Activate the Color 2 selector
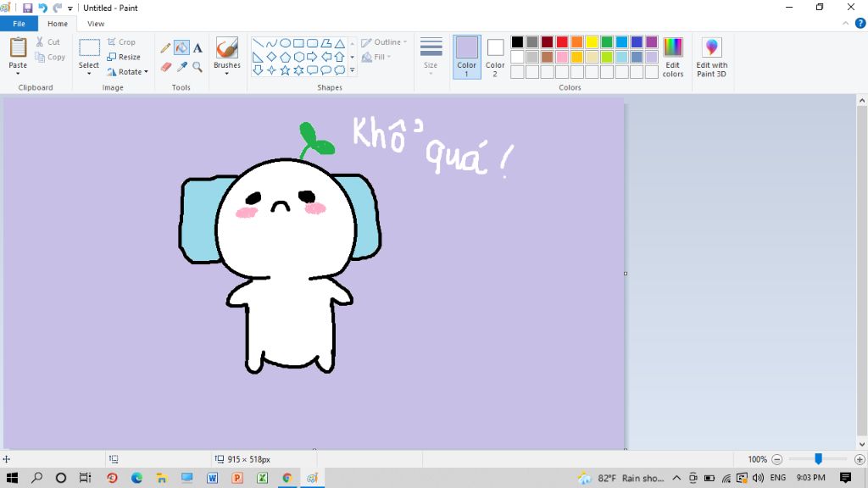Viewport: 868px width, 488px height. [x=495, y=57]
